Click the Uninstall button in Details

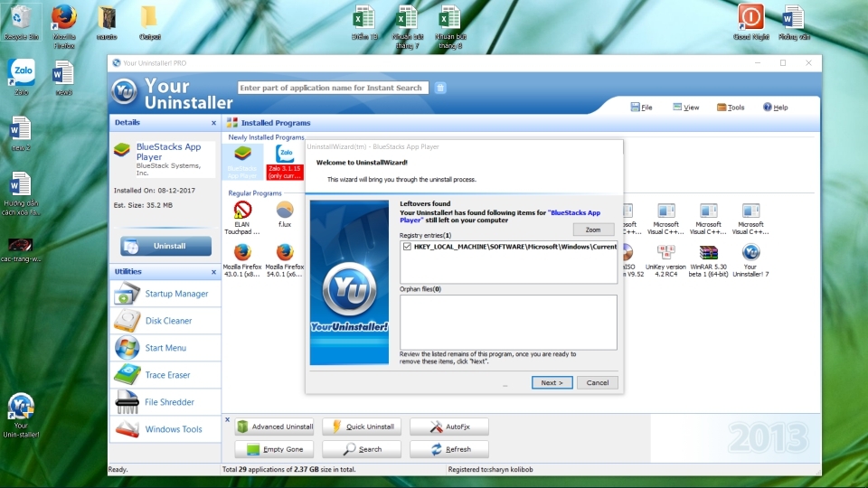pyautogui.click(x=166, y=246)
